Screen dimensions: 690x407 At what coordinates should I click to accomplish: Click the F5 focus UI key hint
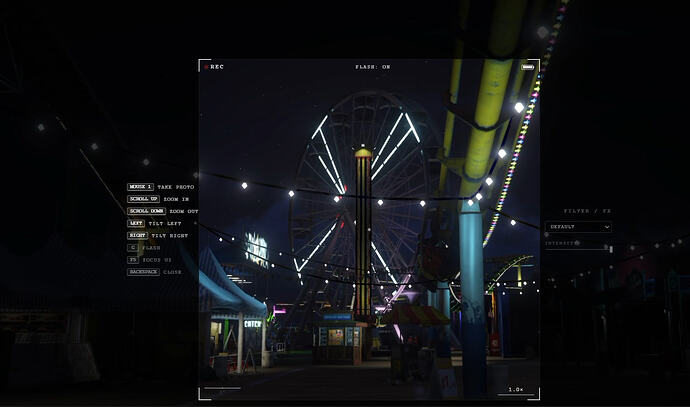point(133,260)
